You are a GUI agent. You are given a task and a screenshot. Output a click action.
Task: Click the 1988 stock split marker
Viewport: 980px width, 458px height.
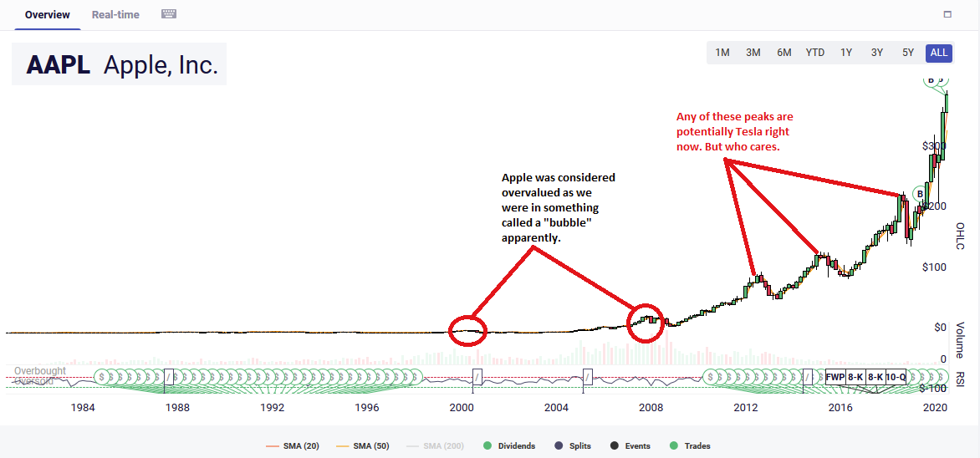[x=168, y=377]
